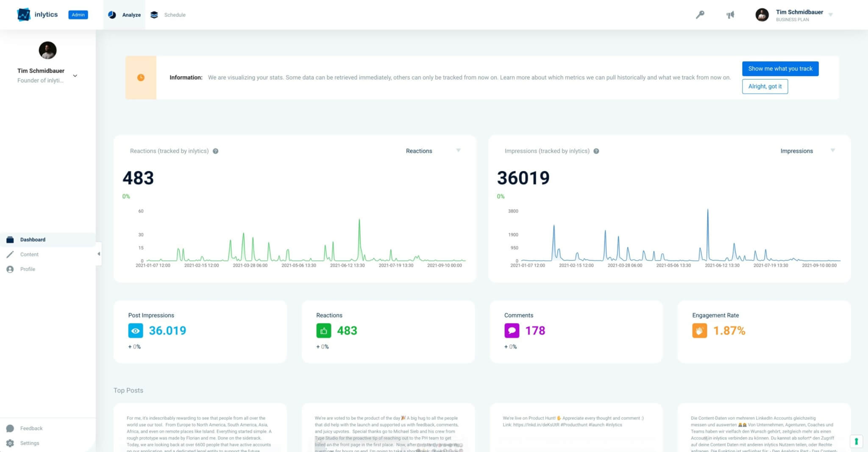Switch to the Schedule tab
The image size is (868, 452).
(168, 15)
